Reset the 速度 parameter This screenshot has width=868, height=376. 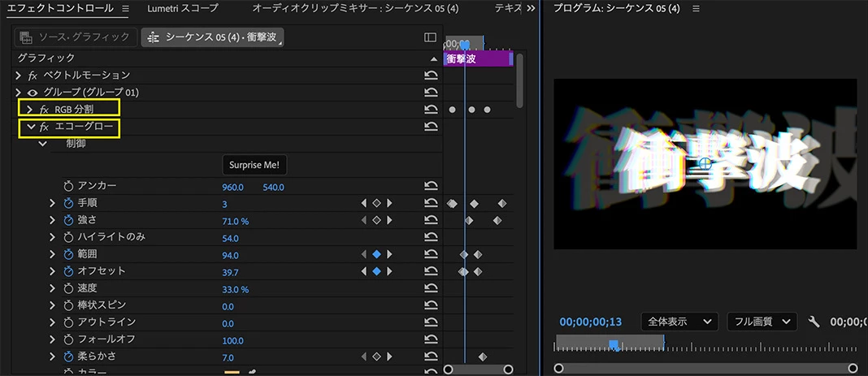click(x=431, y=288)
